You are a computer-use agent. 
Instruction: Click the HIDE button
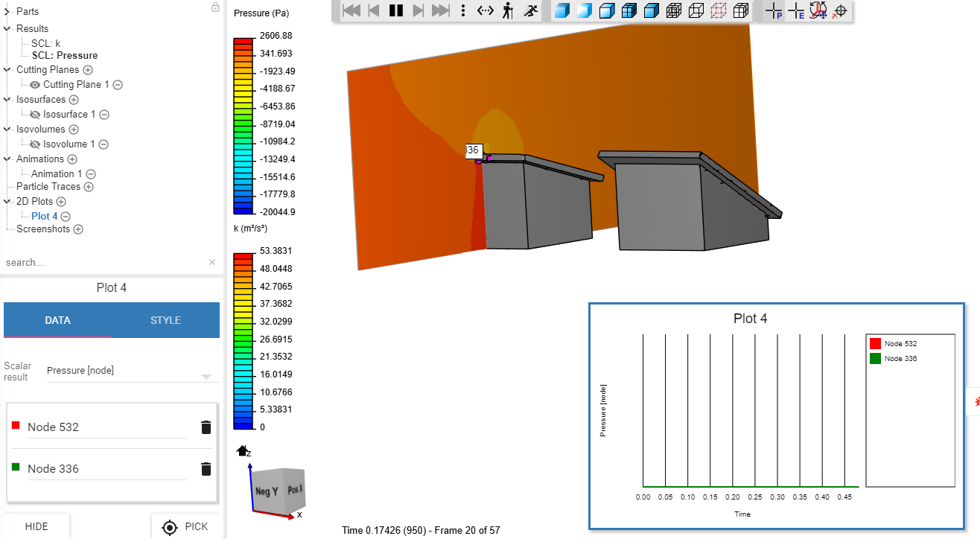click(36, 526)
